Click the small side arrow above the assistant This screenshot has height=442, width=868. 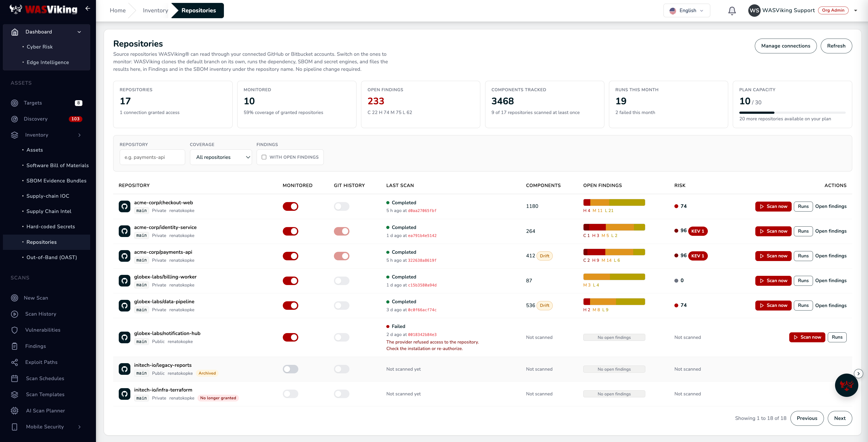point(858,374)
